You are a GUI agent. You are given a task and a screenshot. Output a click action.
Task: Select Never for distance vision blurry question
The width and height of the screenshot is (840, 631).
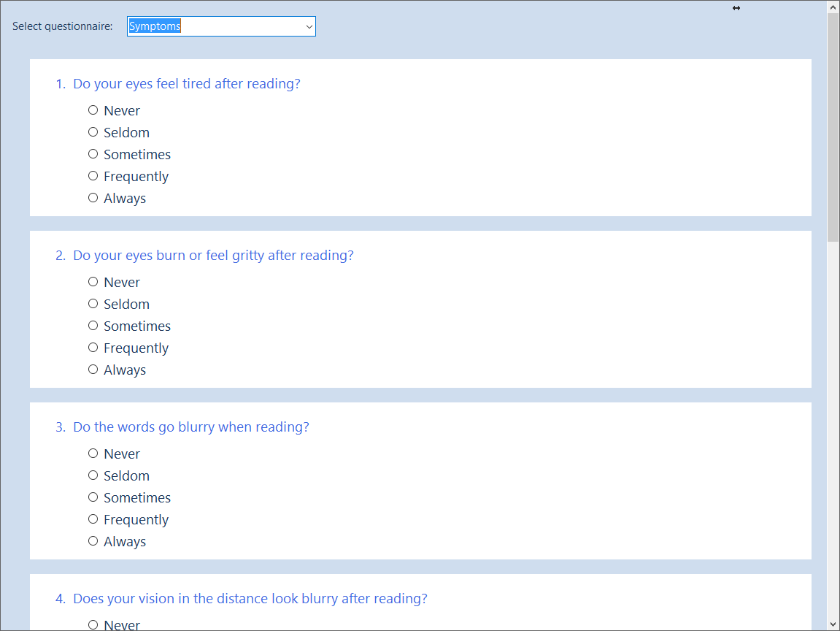pyautogui.click(x=93, y=624)
